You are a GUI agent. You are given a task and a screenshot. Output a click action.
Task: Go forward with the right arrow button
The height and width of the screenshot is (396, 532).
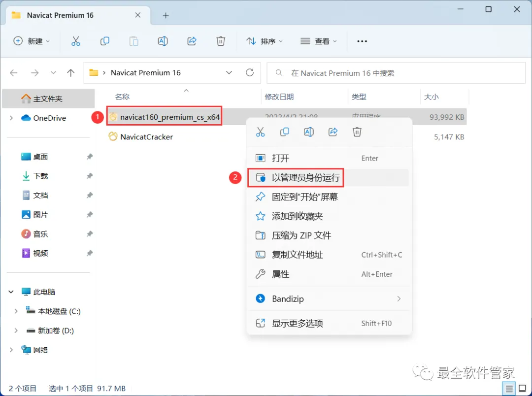tap(34, 72)
